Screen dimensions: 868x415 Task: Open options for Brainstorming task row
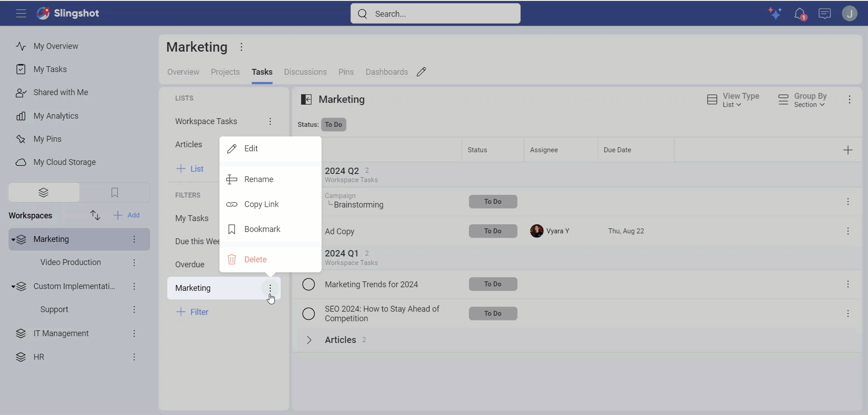[x=848, y=202]
